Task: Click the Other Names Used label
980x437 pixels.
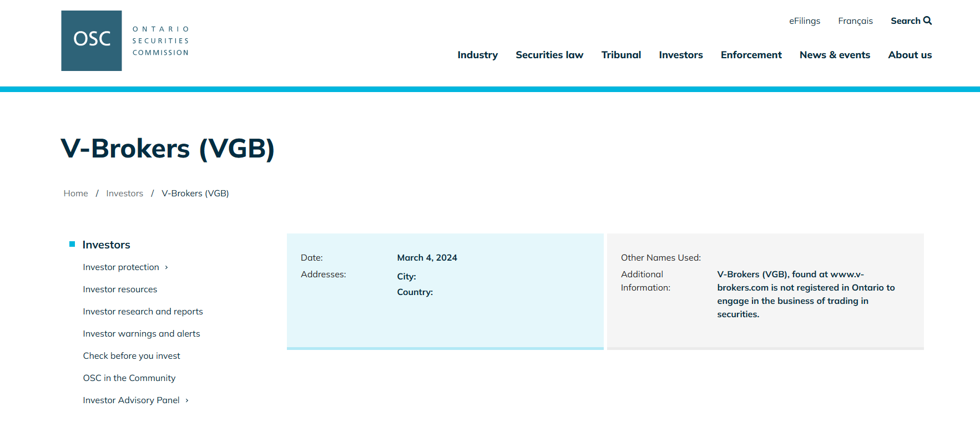Action: pyautogui.click(x=661, y=258)
